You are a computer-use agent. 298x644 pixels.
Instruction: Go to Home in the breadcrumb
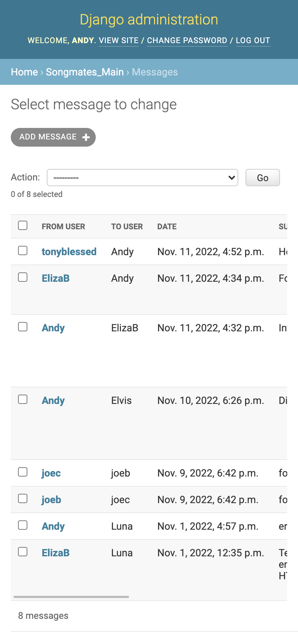point(24,72)
